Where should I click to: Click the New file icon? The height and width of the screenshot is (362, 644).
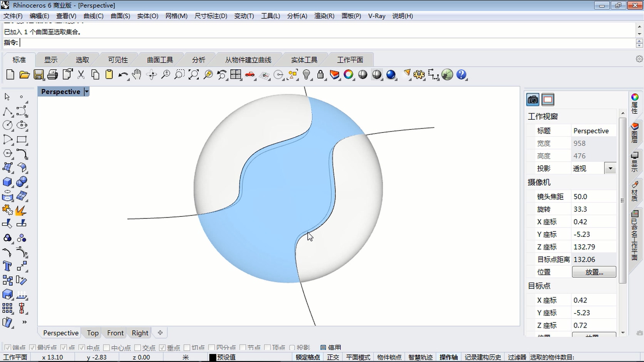pyautogui.click(x=10, y=75)
